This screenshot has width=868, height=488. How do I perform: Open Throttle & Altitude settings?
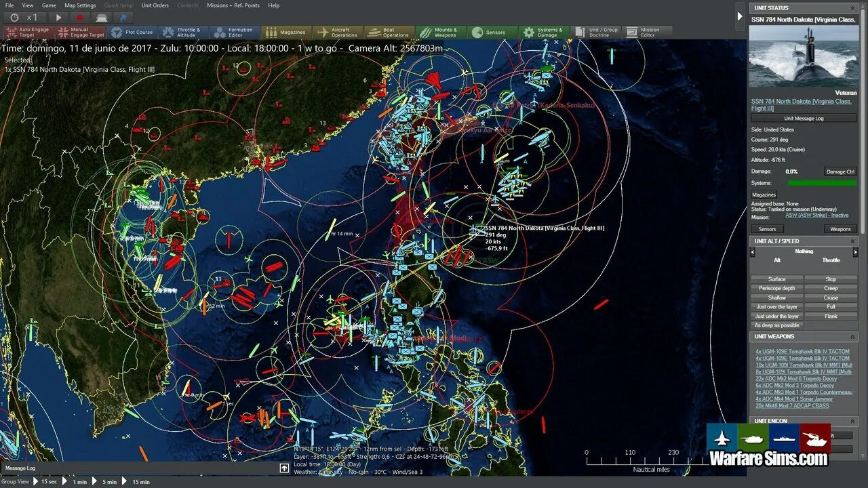[x=184, y=32]
